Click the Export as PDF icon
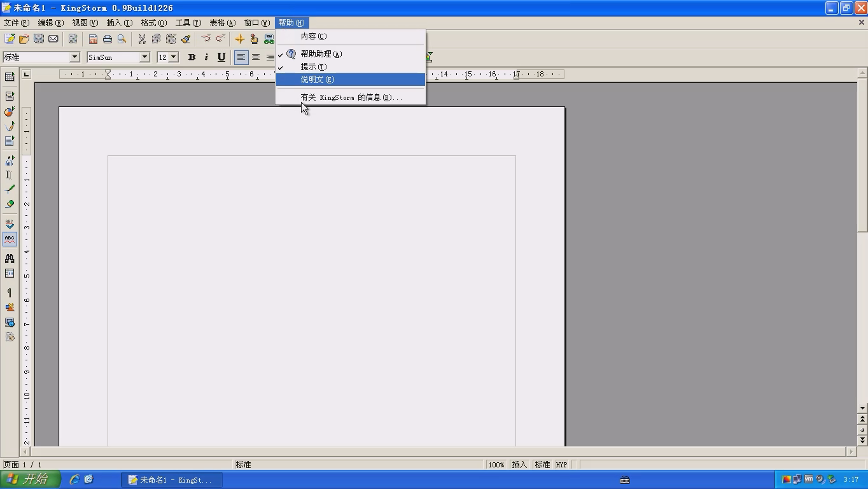This screenshot has width=868, height=489. pyautogui.click(x=93, y=39)
